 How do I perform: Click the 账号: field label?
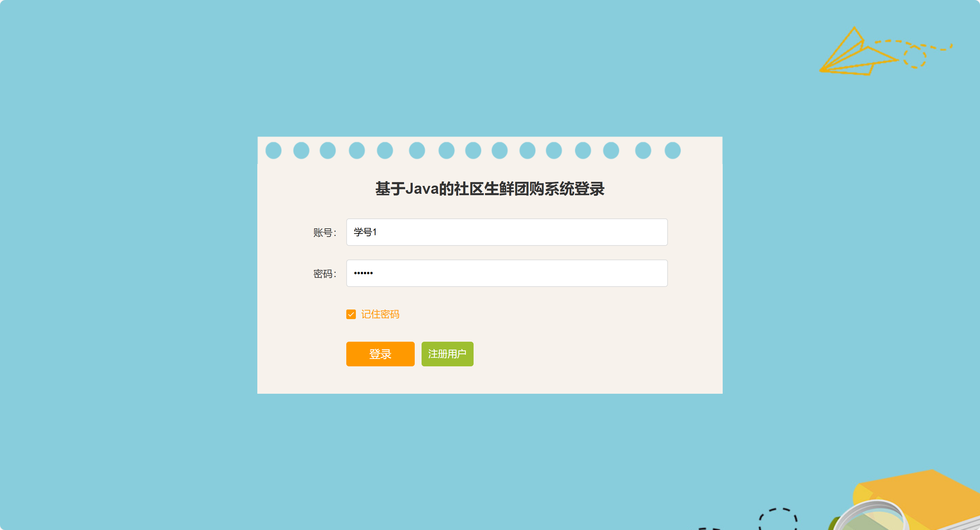pos(324,232)
